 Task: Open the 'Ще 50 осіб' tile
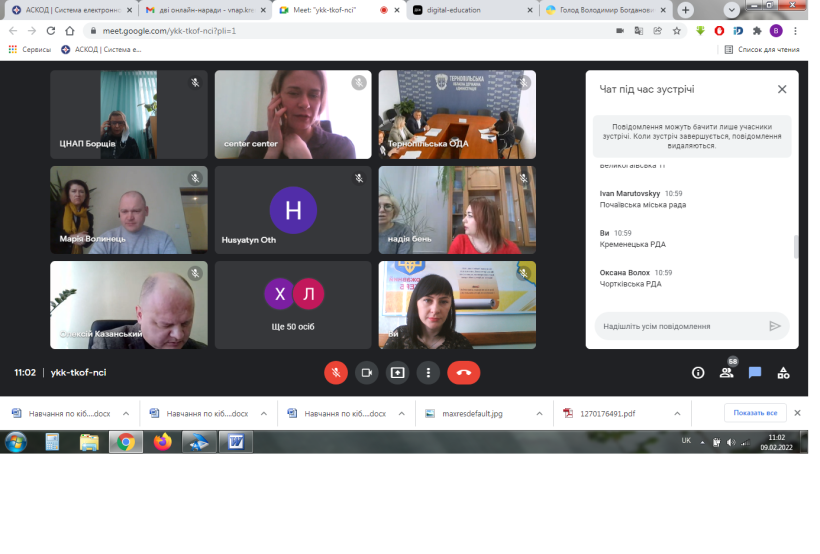tap(293, 305)
